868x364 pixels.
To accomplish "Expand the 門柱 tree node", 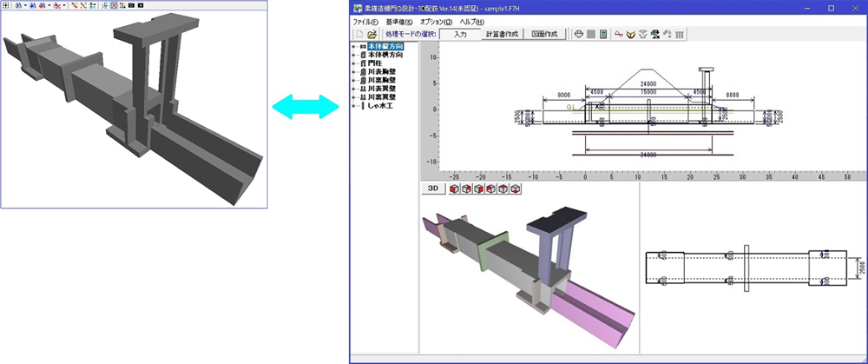I will click(354, 63).
